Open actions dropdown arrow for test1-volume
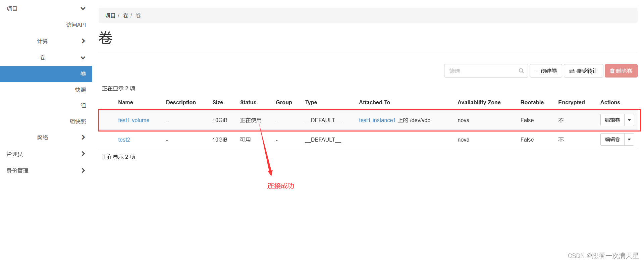 [x=629, y=120]
